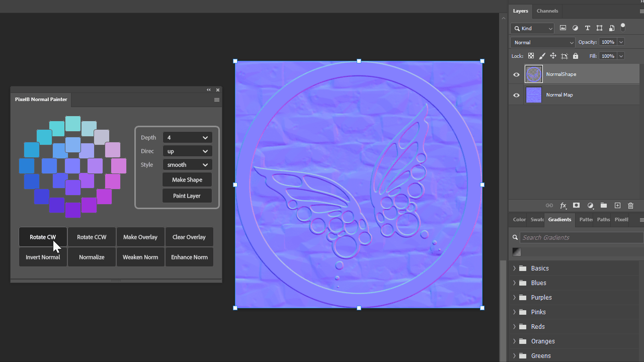Viewport: 644px width, 362px height.
Task: Click the add layer style fx icon
Action: point(563,206)
